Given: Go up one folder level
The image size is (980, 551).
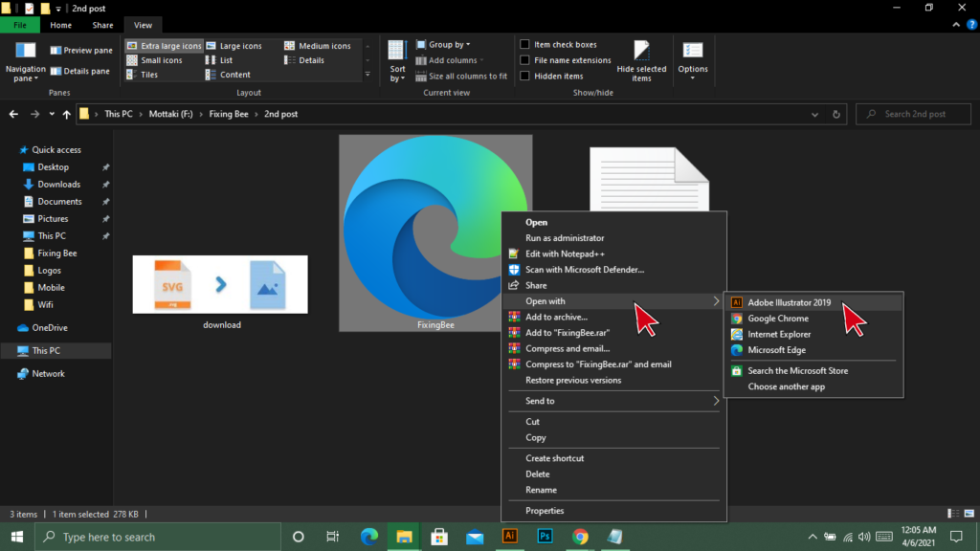Looking at the screenshot, I should click(x=66, y=115).
